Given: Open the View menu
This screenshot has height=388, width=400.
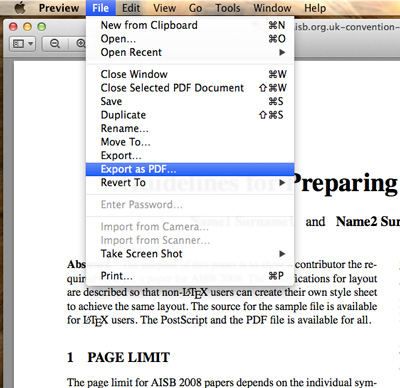Looking at the screenshot, I should tap(164, 8).
